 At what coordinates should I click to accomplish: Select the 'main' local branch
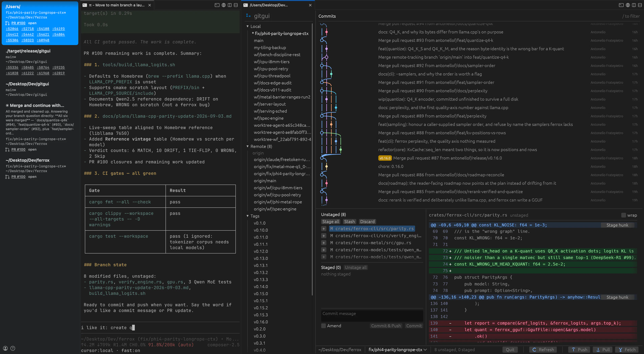[x=258, y=41]
